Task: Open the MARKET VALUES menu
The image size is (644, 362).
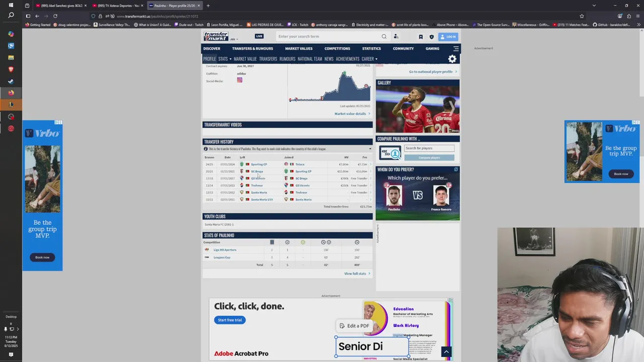Action: 299,49
